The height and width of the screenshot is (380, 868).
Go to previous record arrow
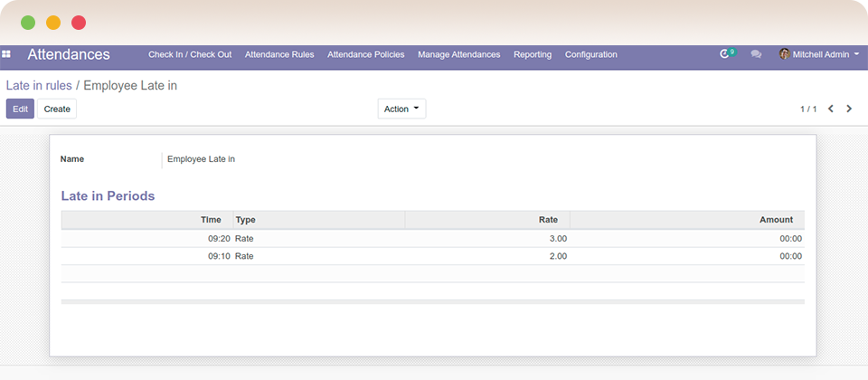pos(830,109)
